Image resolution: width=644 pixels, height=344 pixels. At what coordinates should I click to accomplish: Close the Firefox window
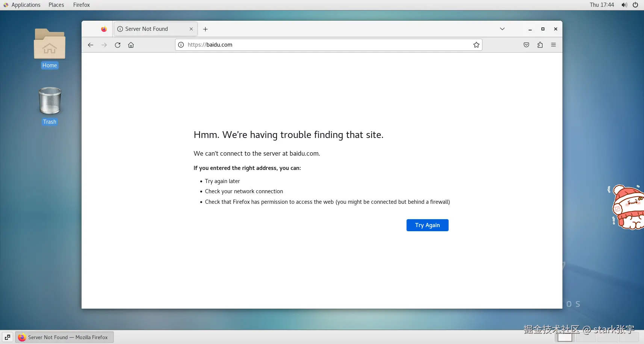556,29
